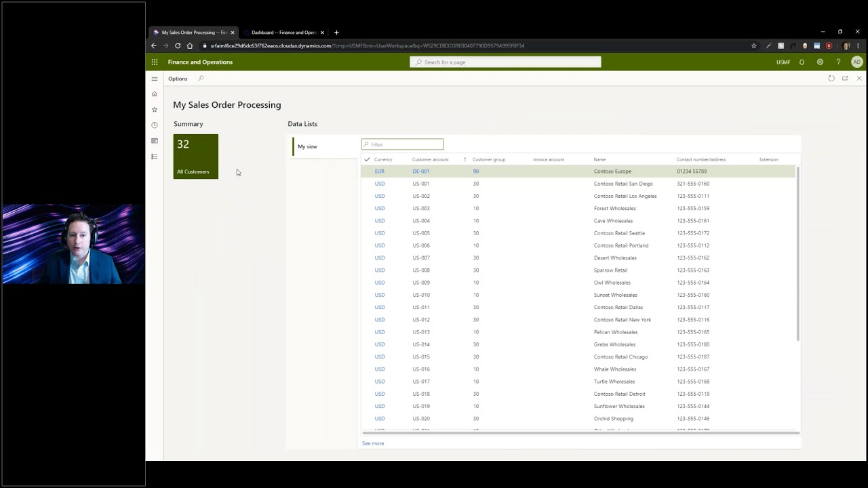Open customer account DE-001 link
This screenshot has height=488, width=868.
tap(420, 171)
